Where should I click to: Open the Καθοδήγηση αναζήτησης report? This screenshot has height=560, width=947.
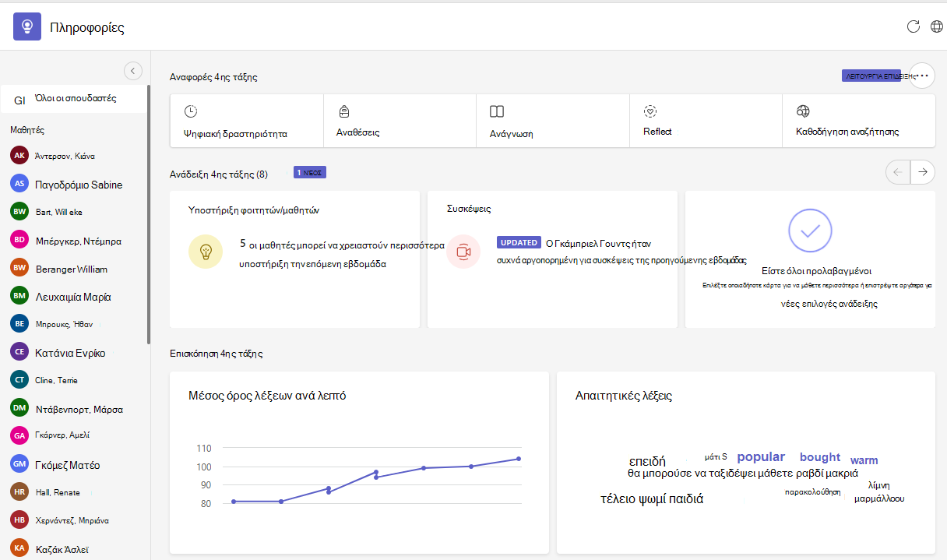(859, 121)
